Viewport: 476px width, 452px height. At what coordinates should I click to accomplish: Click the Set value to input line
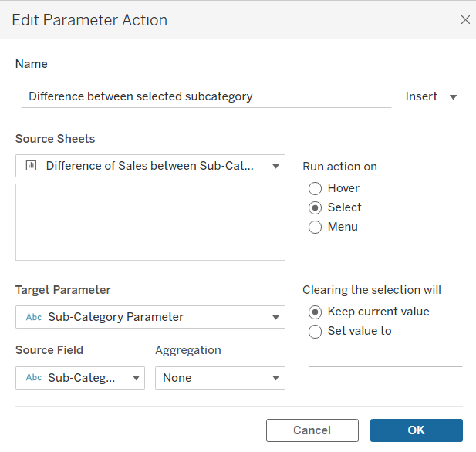point(385,358)
